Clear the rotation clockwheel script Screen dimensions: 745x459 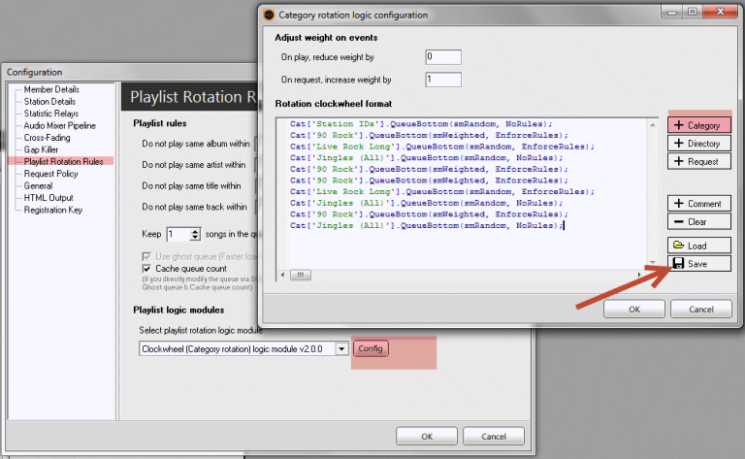[699, 221]
